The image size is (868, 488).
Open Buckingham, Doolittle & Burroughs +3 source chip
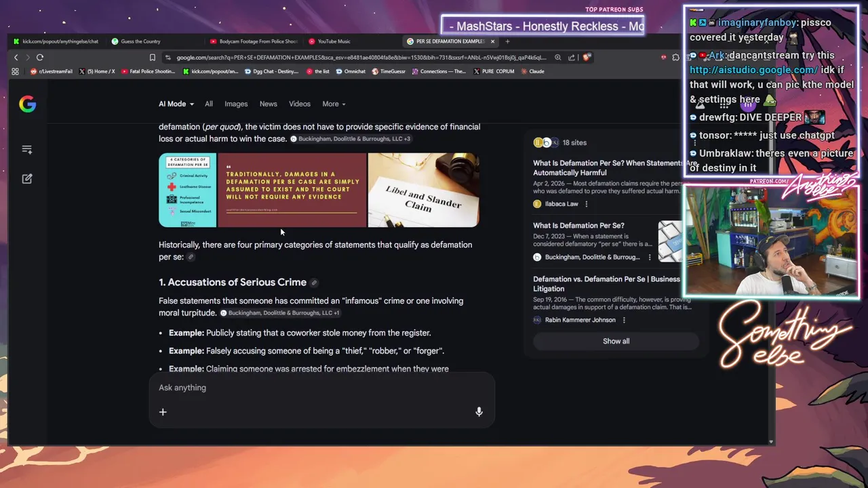(350, 139)
